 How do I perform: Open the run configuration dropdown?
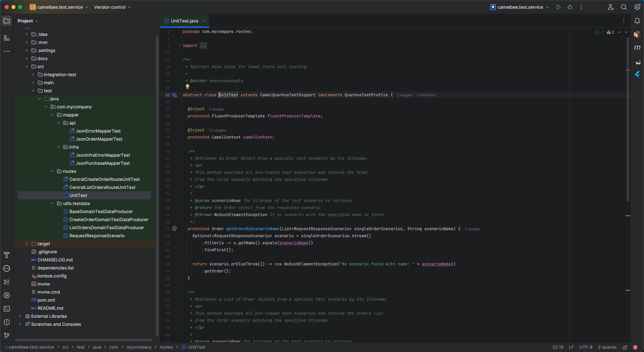click(x=520, y=7)
